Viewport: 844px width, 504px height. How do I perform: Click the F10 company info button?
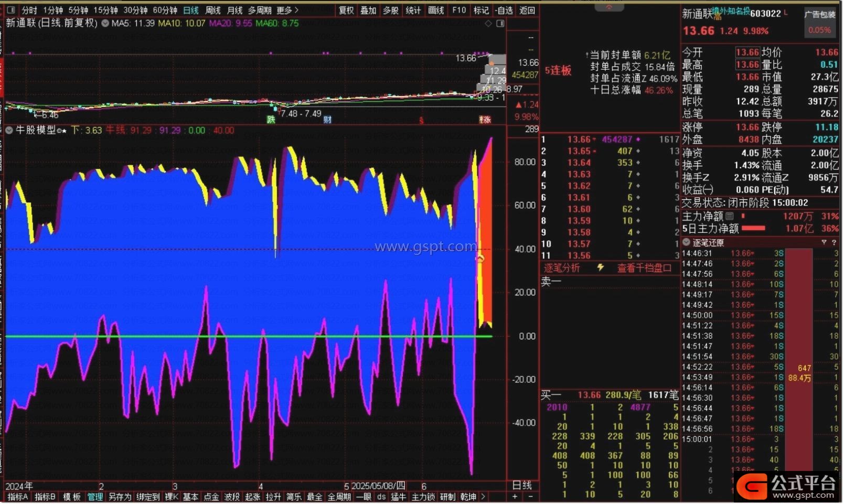point(459,10)
